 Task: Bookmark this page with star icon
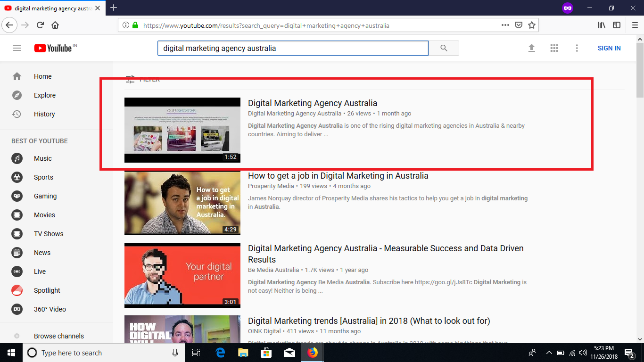click(532, 25)
